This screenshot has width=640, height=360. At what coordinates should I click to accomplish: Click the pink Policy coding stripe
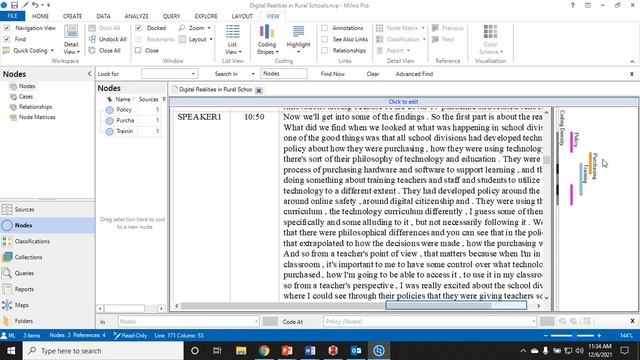[571, 142]
